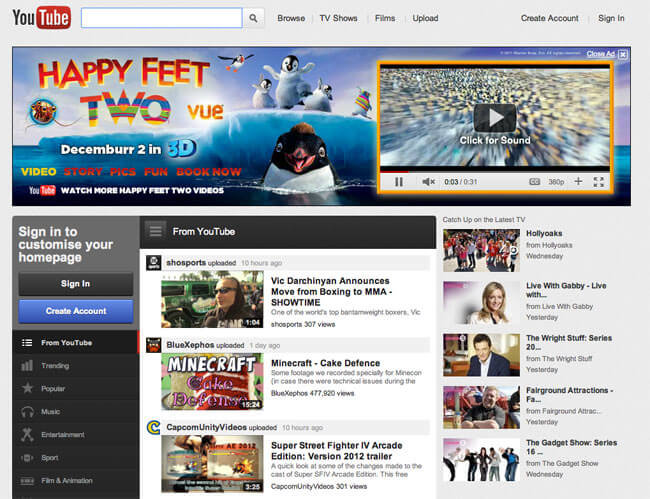Click the plus icon in video controls

tap(578, 181)
